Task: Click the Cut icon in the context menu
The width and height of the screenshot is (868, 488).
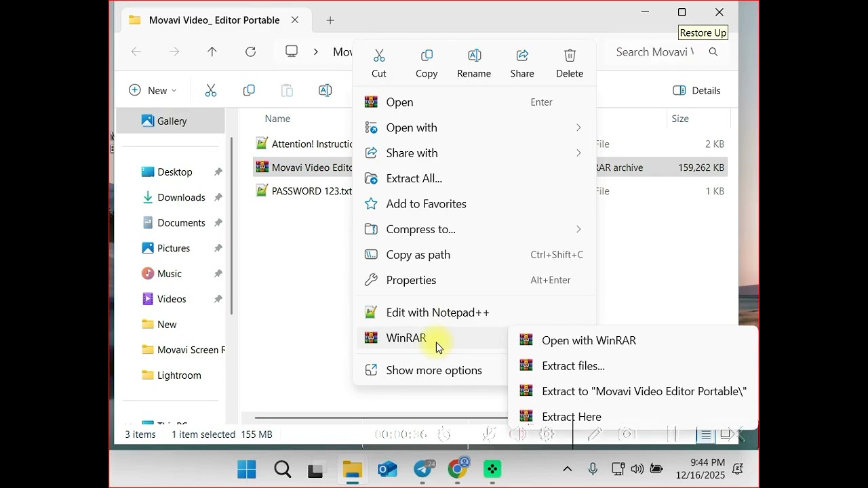Action: click(x=379, y=55)
